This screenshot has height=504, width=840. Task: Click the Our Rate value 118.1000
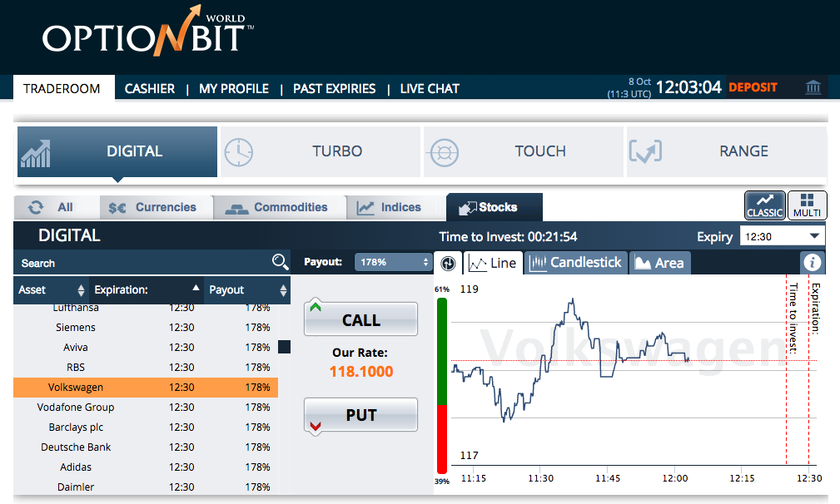[361, 371]
